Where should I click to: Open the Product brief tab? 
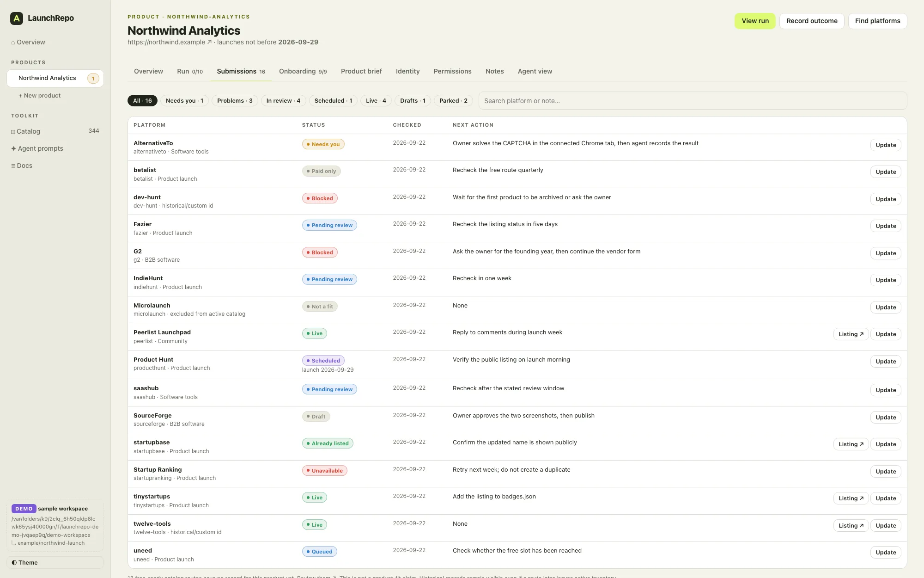click(361, 71)
